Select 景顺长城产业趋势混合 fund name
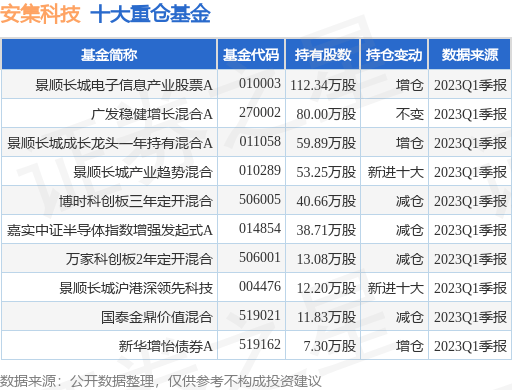 click(143, 172)
